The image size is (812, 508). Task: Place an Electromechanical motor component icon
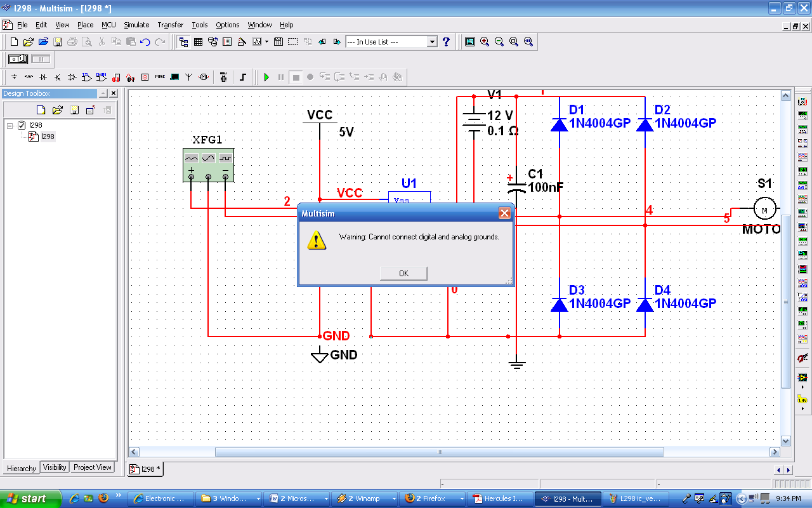click(204, 77)
